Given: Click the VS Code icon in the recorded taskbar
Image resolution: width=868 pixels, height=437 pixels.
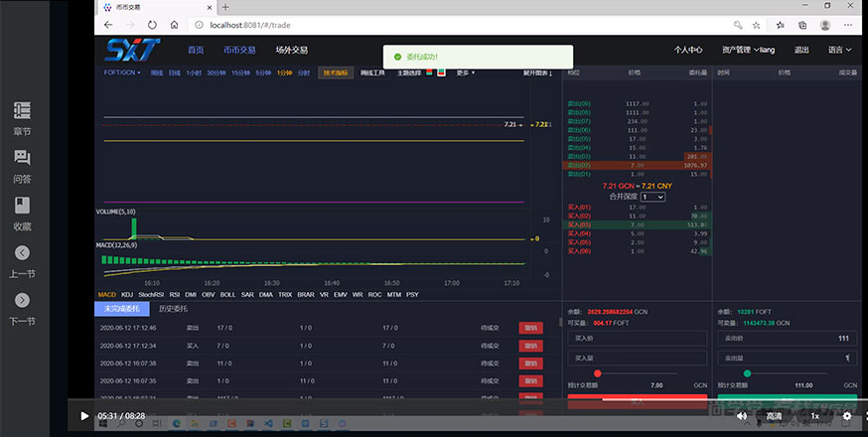Looking at the screenshot, I should click(x=268, y=424).
